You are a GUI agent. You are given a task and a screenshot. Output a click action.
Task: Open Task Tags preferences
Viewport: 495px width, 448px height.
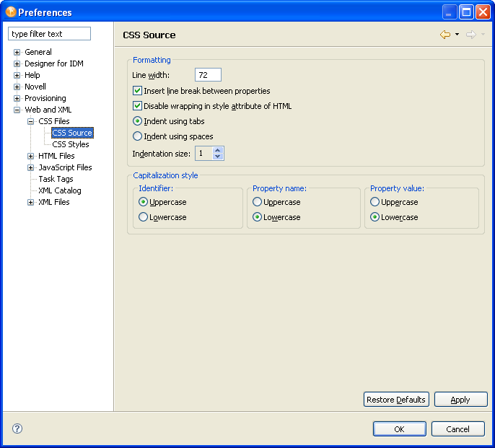click(56, 179)
